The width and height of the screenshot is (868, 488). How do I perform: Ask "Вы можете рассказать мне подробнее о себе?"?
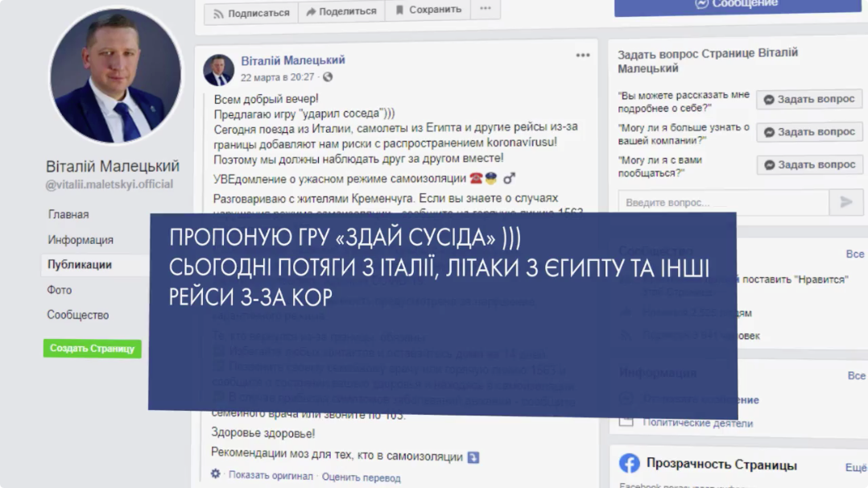(x=809, y=100)
